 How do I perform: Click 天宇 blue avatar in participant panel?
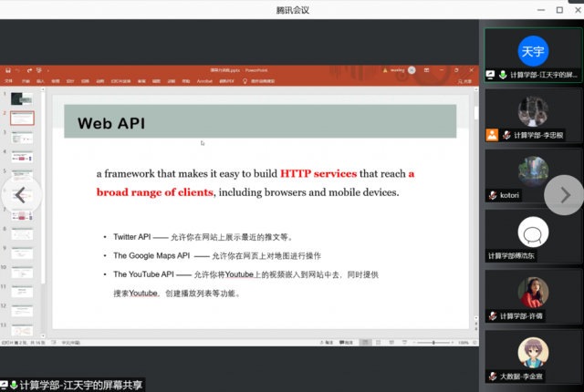533,49
